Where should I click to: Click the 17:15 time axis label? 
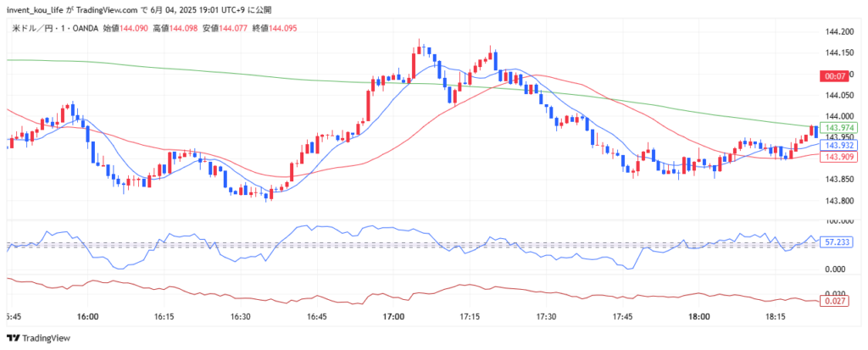coord(470,317)
